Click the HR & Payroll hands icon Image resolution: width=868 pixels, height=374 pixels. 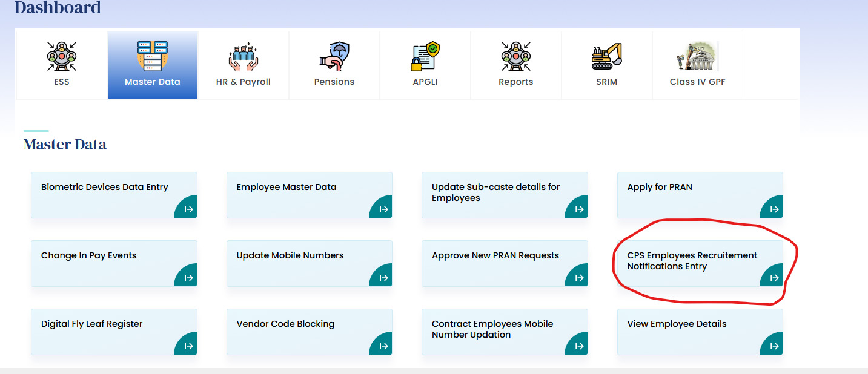click(243, 56)
